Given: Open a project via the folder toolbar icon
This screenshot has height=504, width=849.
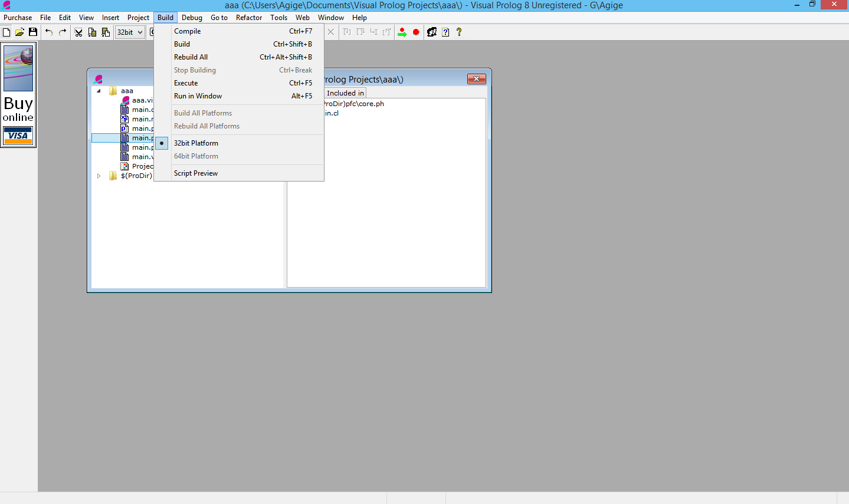Looking at the screenshot, I should pyautogui.click(x=19, y=32).
